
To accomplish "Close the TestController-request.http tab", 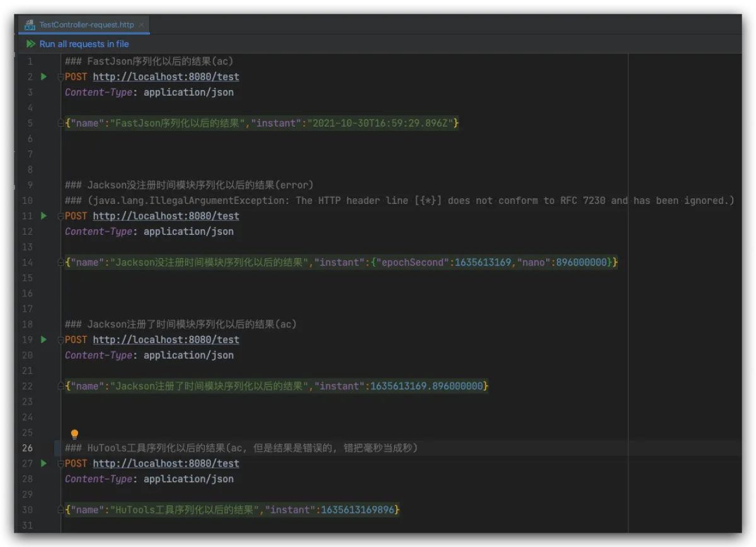I will (142, 25).
